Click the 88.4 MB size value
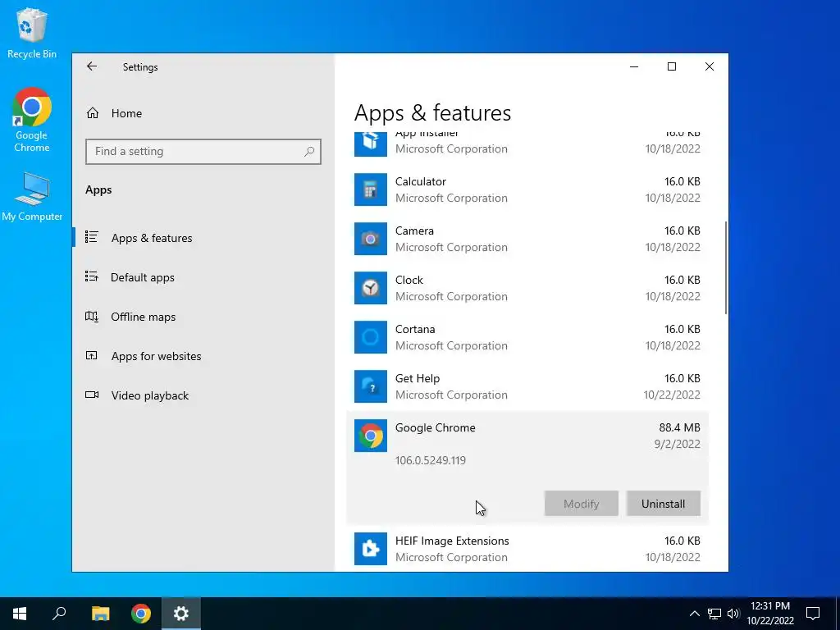Image resolution: width=840 pixels, height=630 pixels. coord(679,427)
